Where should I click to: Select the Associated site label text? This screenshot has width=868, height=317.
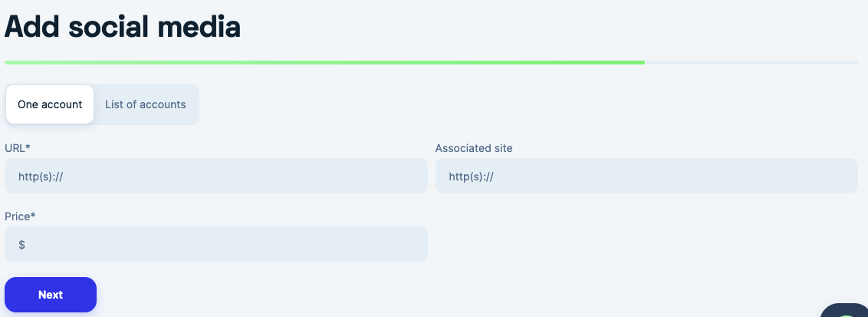(x=474, y=148)
